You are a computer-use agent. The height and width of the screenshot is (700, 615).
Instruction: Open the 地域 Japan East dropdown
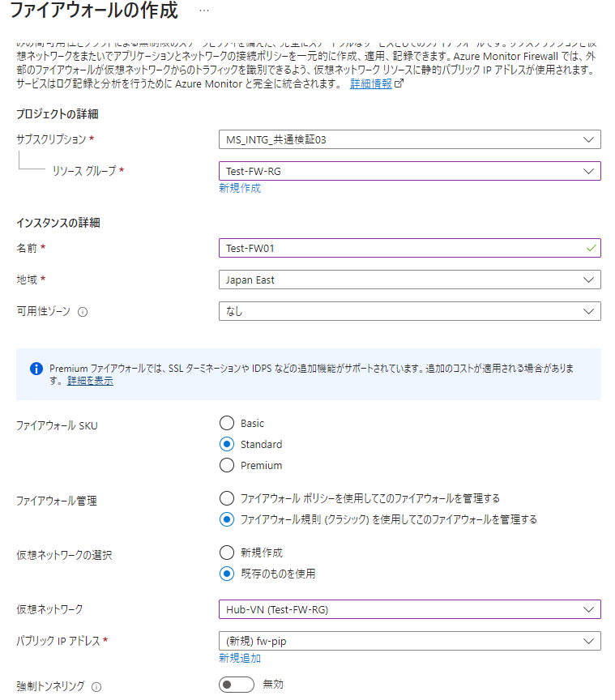click(x=409, y=280)
